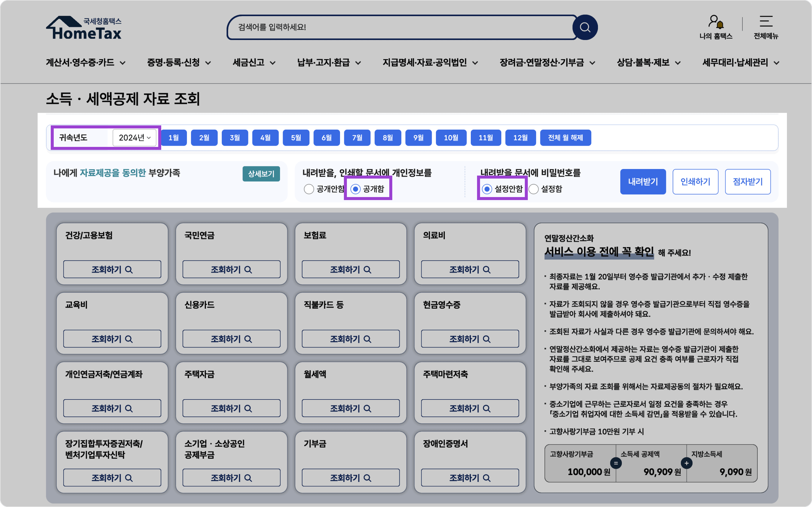Click 조회하기 magnifier for 기부금
This screenshot has width=812, height=507.
coord(367,478)
